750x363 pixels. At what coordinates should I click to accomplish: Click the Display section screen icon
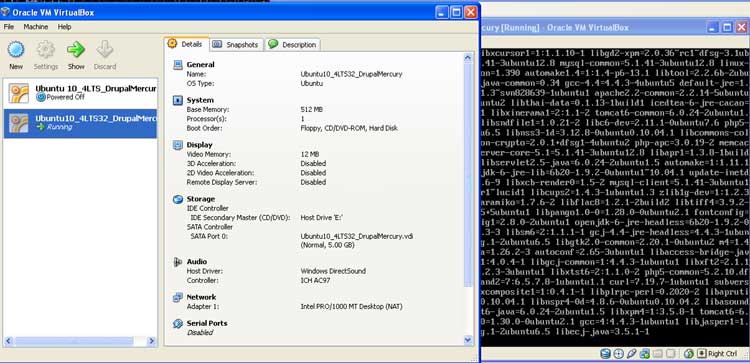178,145
